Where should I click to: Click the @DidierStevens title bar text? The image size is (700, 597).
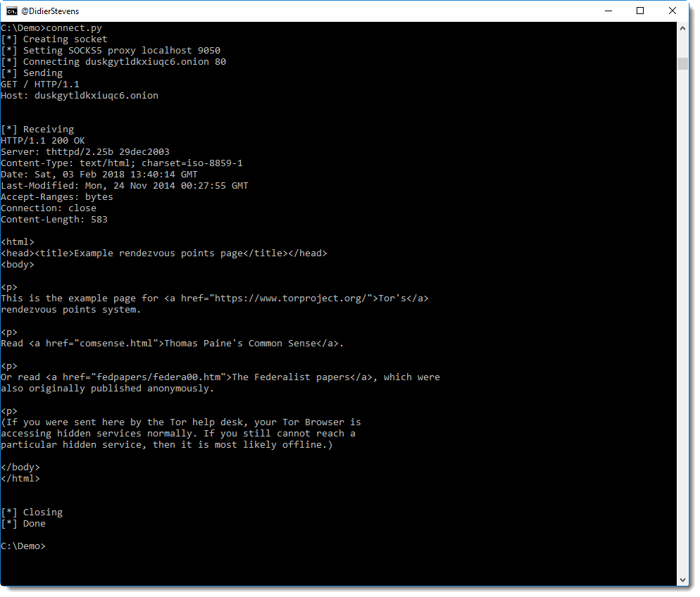point(50,11)
